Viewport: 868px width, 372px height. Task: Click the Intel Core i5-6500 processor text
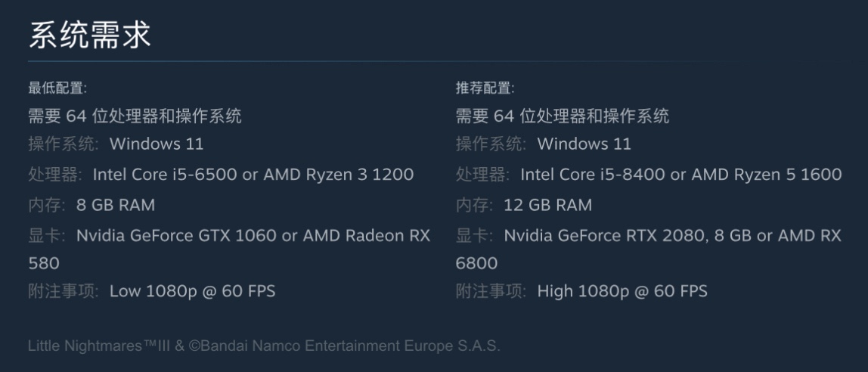pyautogui.click(x=161, y=175)
